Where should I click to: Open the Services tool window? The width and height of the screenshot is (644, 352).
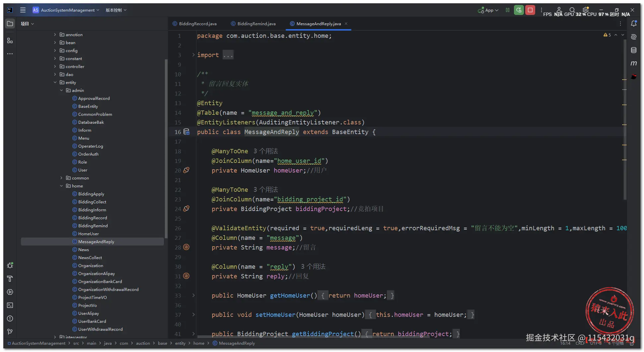[x=10, y=292]
